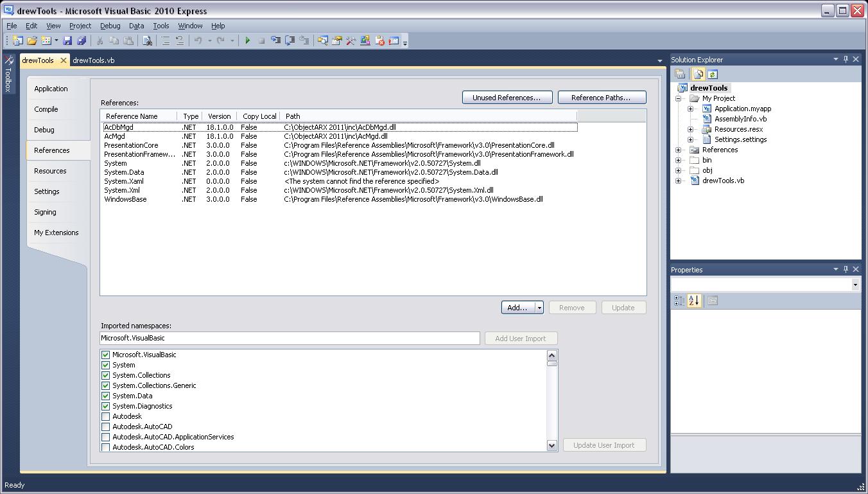868x494 pixels.
Task: Click the Save All toolbar icon
Action: pyautogui.click(x=82, y=40)
